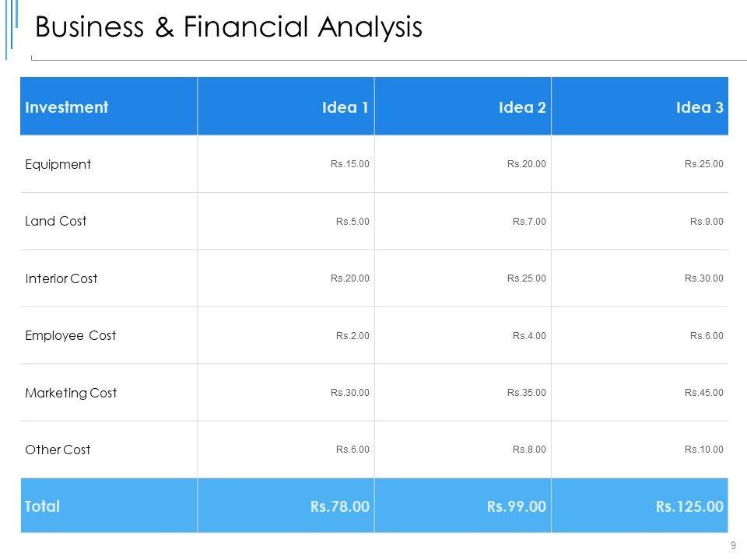
Task: Click the Rs.7.00 Land Cost cell
Action: pos(529,222)
